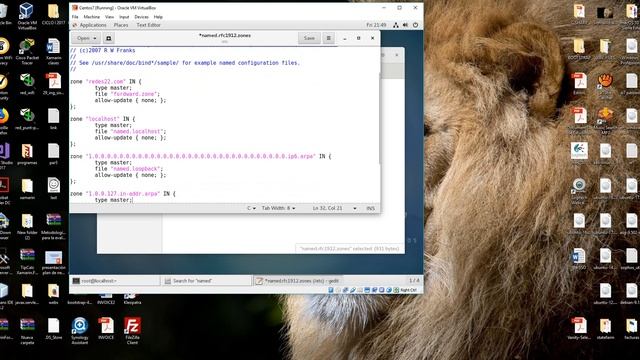Click the power icon in GNOME top bar
The width and height of the screenshot is (640, 360).
coord(415,25)
